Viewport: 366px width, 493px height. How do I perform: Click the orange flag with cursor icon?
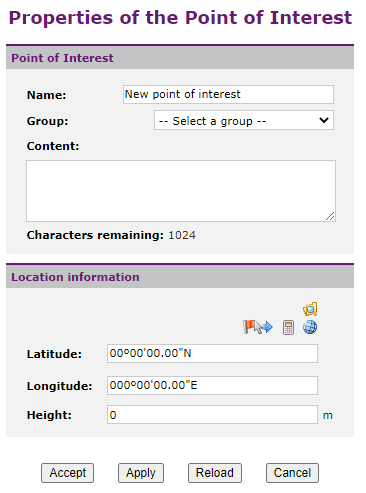tap(252, 327)
